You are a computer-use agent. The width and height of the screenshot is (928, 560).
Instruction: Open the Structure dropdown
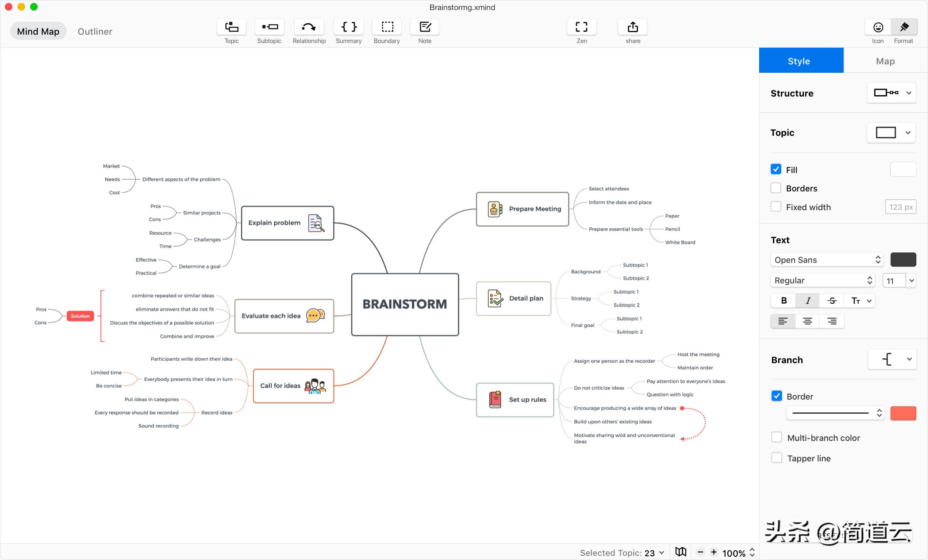(x=892, y=93)
